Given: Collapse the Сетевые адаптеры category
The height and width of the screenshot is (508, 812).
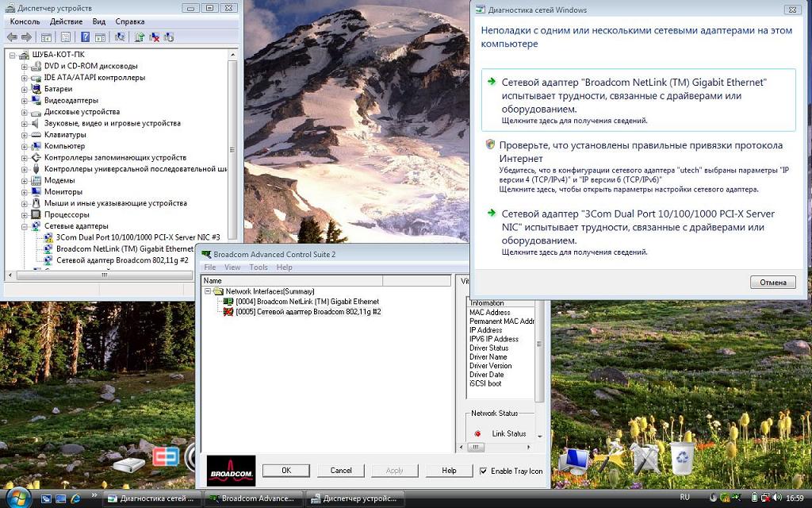Looking at the screenshot, I should (25, 226).
